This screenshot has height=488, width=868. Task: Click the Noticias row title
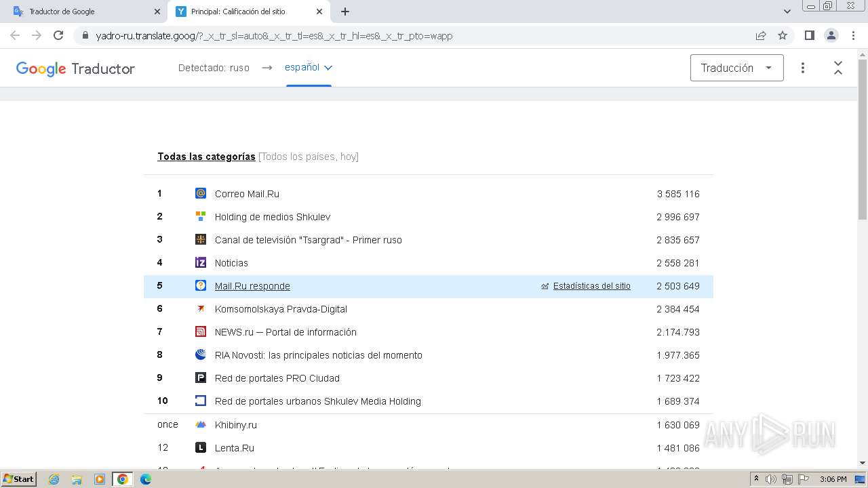point(231,263)
